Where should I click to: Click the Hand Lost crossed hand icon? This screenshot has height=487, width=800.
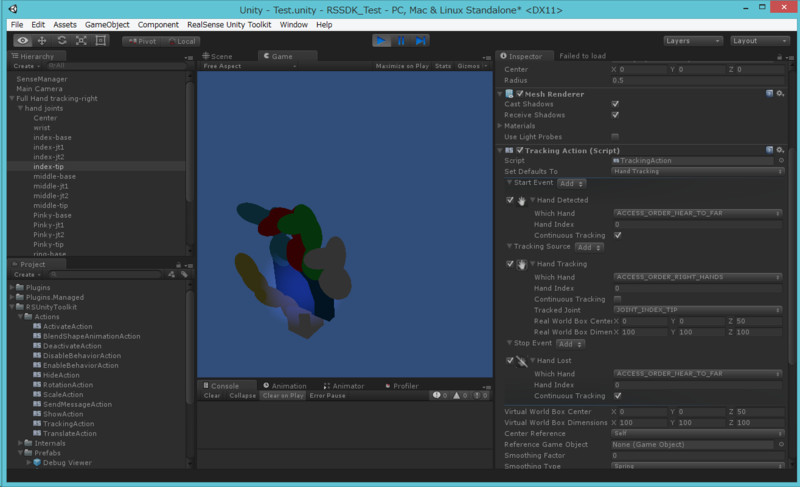521,361
